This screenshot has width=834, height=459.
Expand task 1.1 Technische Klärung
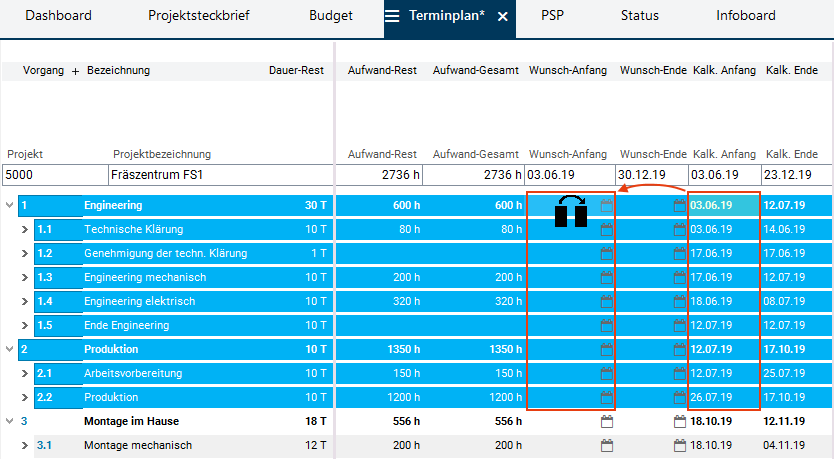[26, 230]
